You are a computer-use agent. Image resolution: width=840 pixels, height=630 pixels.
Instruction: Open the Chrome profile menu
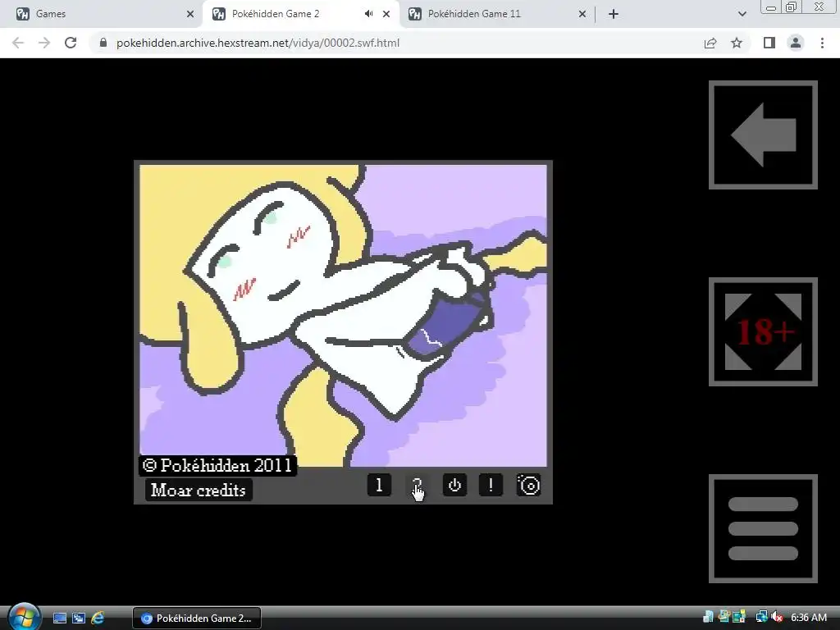pyautogui.click(x=796, y=43)
